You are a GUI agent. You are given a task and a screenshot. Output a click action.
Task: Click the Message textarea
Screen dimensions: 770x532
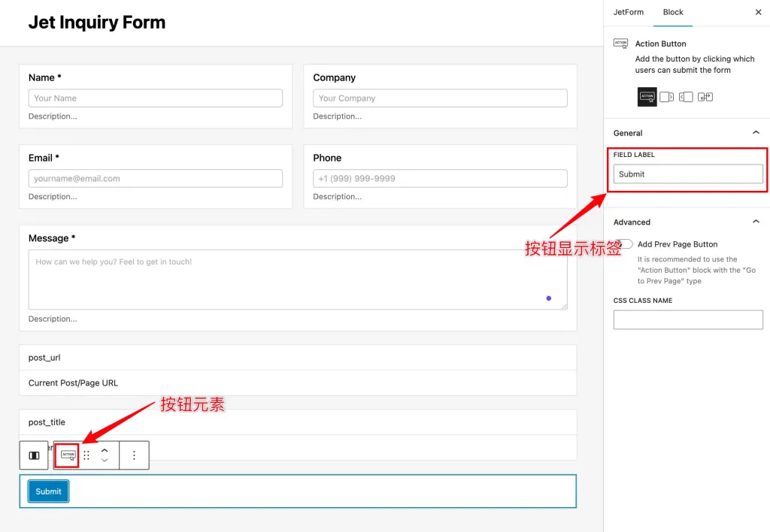[298, 280]
